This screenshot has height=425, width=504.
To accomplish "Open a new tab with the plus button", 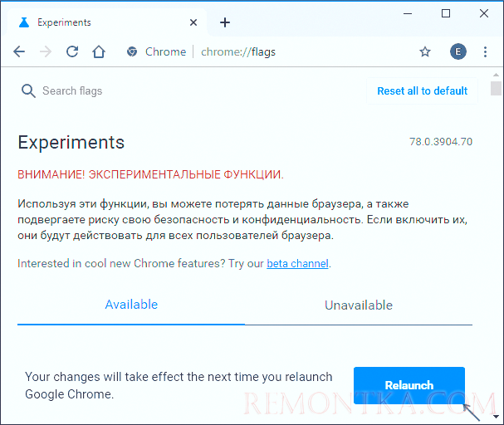I will (225, 22).
